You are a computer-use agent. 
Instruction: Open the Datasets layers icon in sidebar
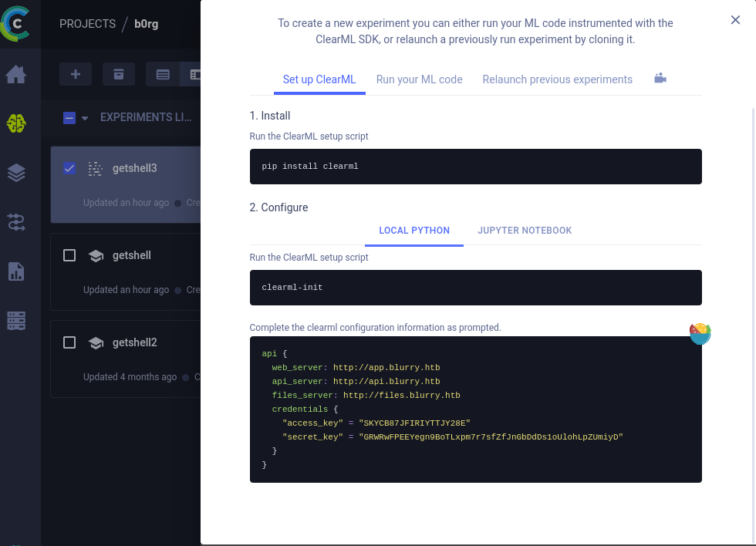16,173
